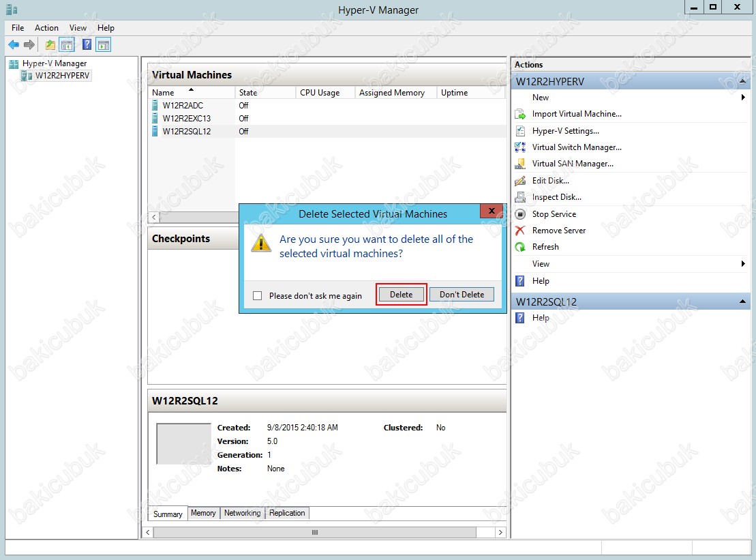Screen dimensions: 756x560
Task: Click the W12R2EXC13 virtual machine icon
Action: pos(155,118)
